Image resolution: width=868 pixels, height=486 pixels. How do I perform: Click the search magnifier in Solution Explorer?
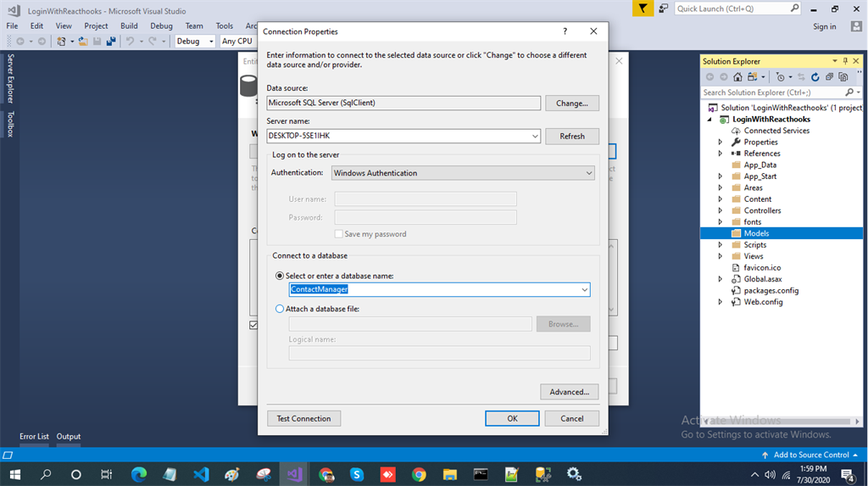pyautogui.click(x=849, y=92)
